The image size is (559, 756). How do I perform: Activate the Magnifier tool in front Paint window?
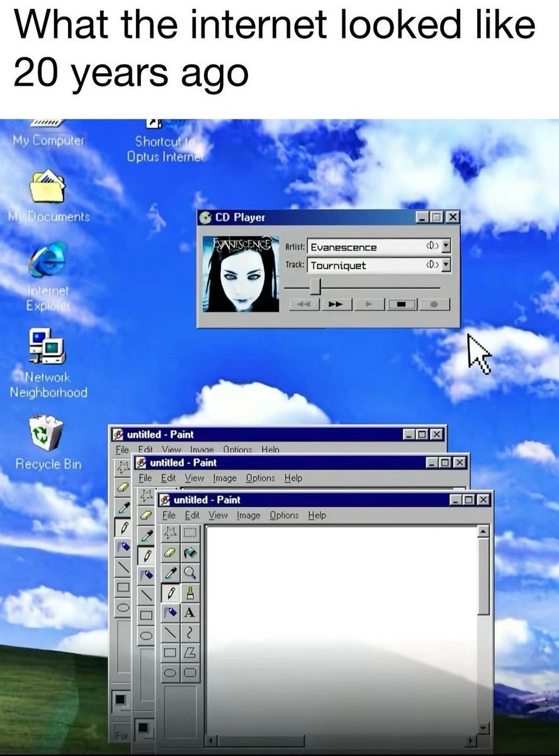[190, 572]
